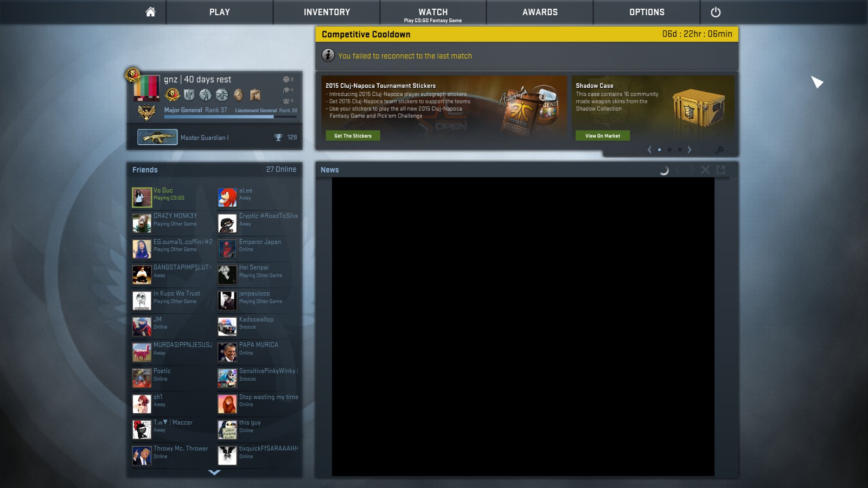Go to the home screen icon
The image size is (868, 488).
pyautogui.click(x=150, y=12)
